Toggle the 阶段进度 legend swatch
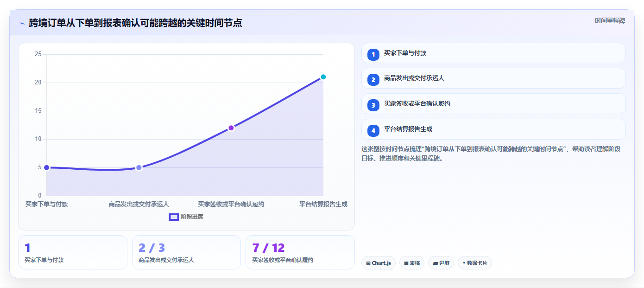Image resolution: width=644 pixels, height=288 pixels. [x=174, y=217]
